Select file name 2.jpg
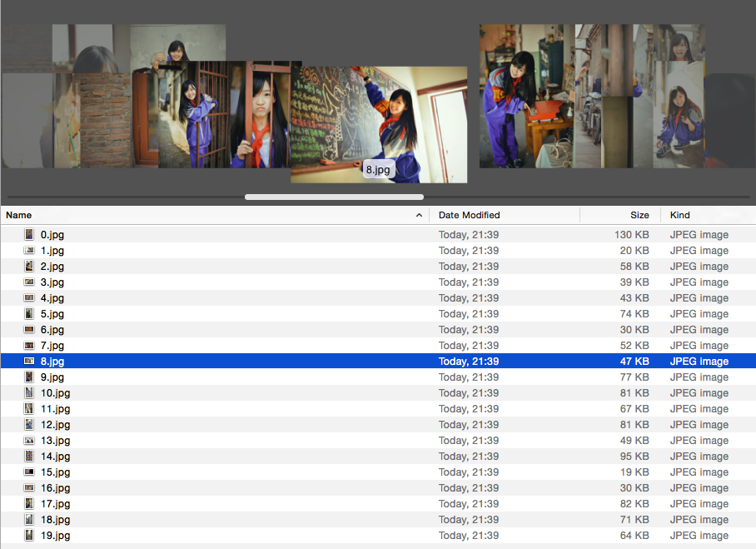The width and height of the screenshot is (756, 549). click(x=52, y=267)
